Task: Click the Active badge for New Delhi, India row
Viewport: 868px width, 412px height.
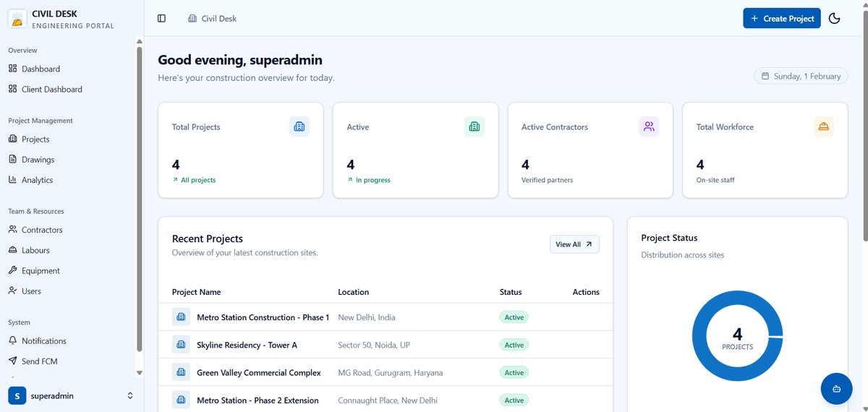Action: (x=514, y=317)
